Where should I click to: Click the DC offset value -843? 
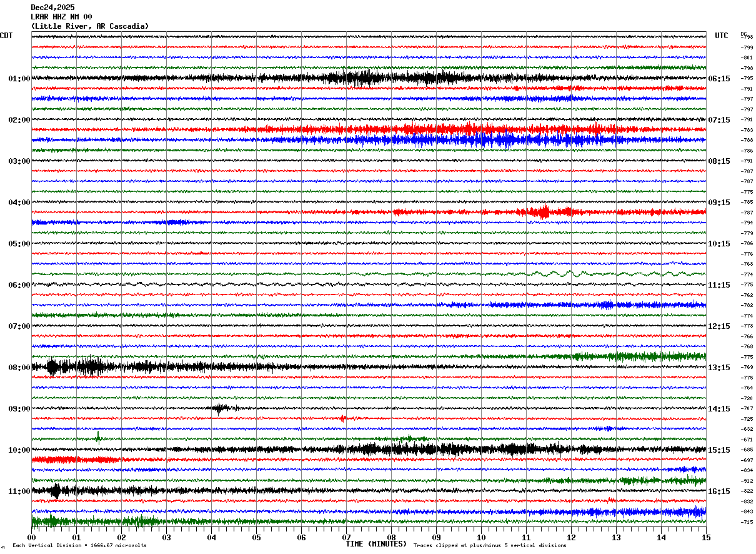tap(747, 512)
